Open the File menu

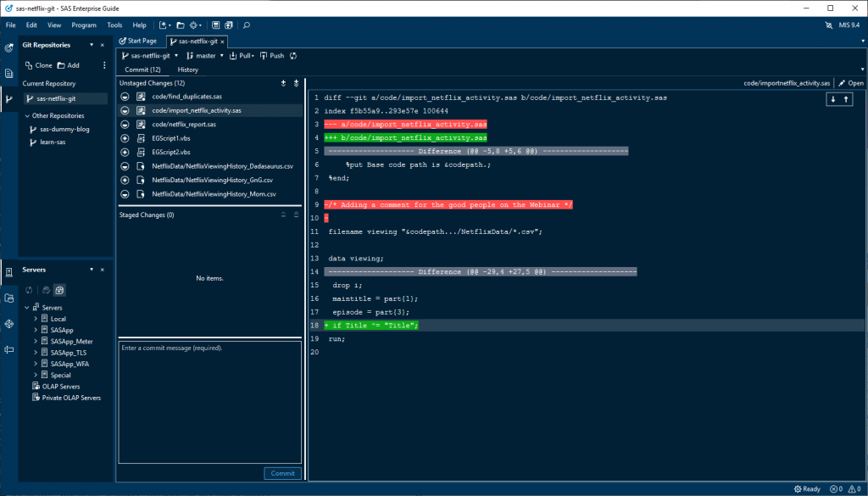point(10,25)
